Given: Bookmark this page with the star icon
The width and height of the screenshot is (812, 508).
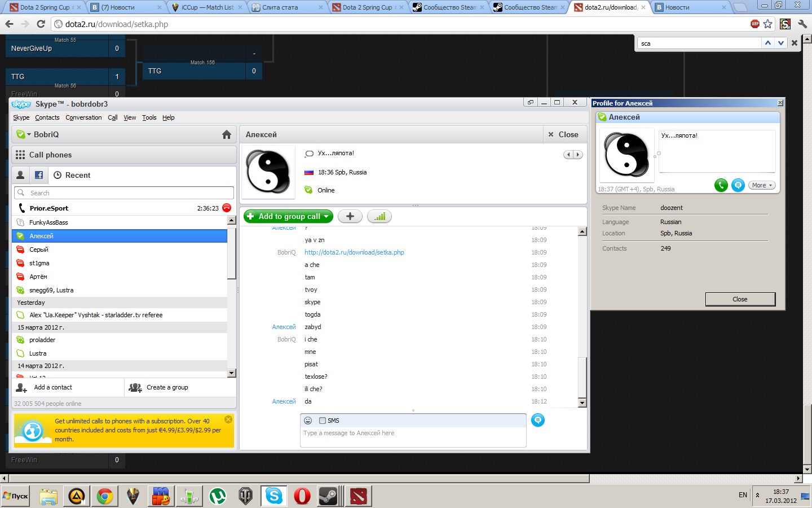Looking at the screenshot, I should coord(768,24).
